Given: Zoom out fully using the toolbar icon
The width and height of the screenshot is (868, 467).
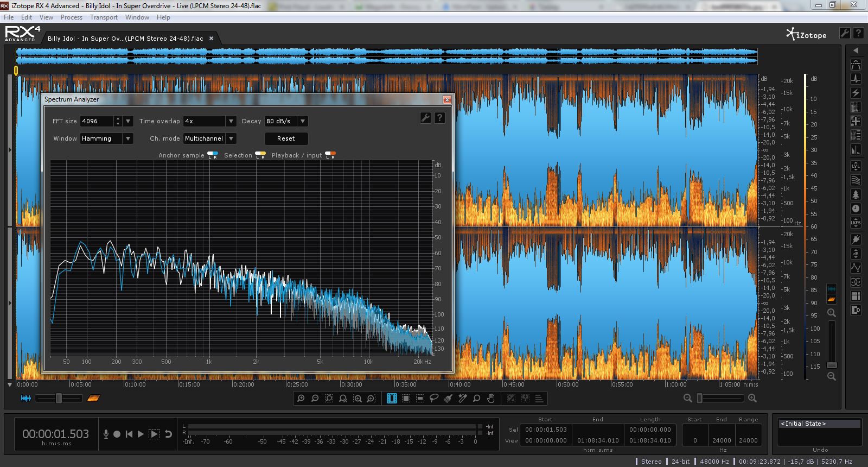Looking at the screenshot, I should pos(343,399).
